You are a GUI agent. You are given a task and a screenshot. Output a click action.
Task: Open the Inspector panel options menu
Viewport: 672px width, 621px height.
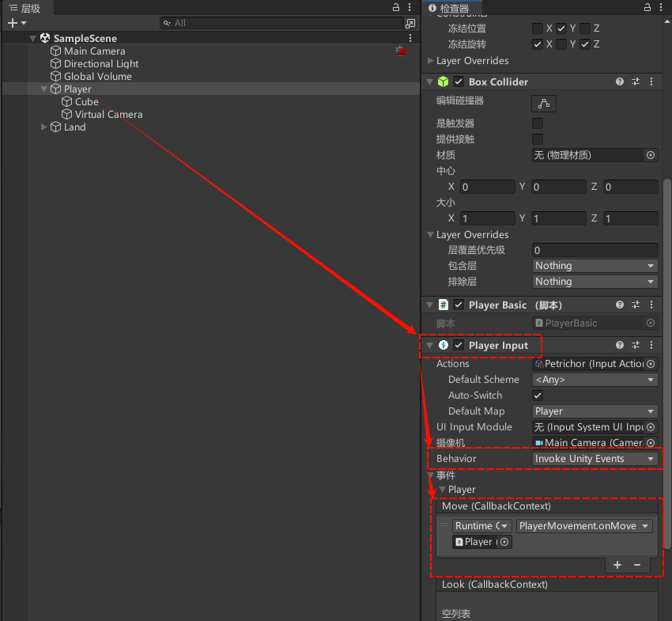(x=661, y=7)
